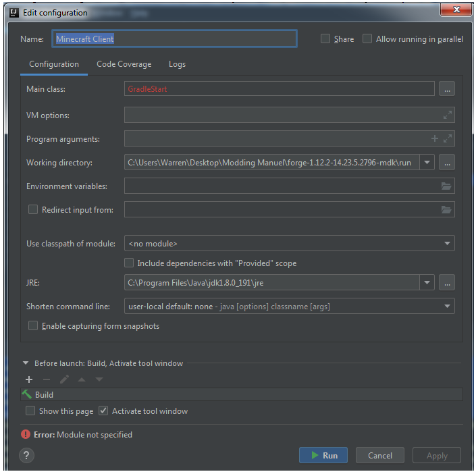Image resolution: width=476 pixels, height=474 pixels.
Task: Open the Logs tab
Action: [177, 64]
